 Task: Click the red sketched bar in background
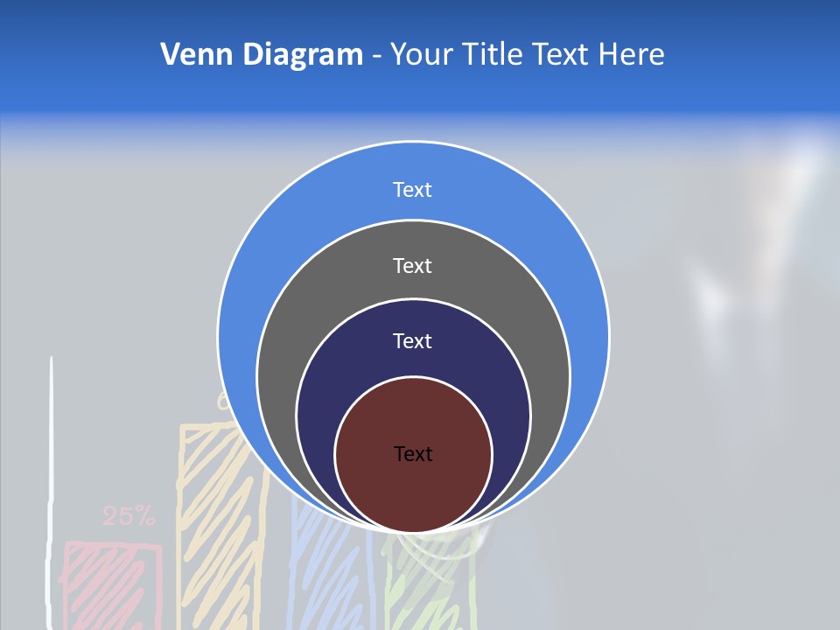pos(111,584)
